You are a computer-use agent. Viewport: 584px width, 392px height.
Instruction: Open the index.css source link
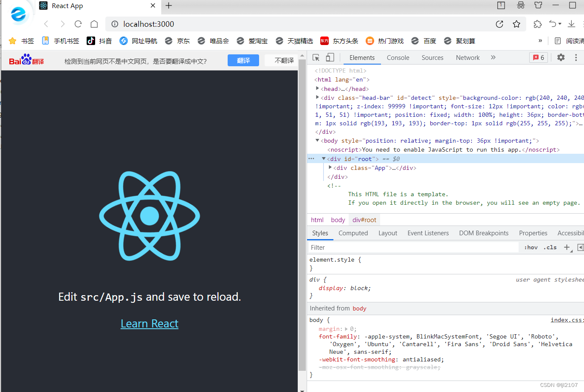tap(567, 320)
